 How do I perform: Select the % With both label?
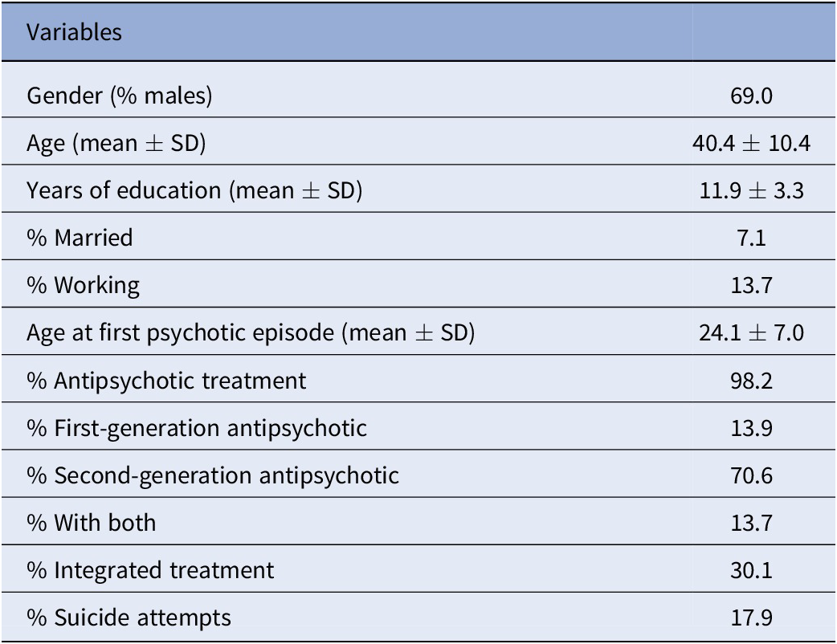92,523
